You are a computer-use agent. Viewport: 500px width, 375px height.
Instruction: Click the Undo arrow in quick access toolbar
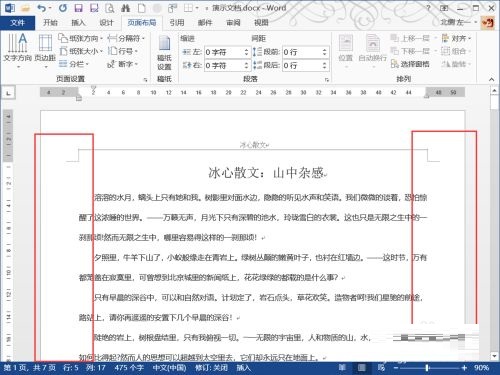[41, 8]
